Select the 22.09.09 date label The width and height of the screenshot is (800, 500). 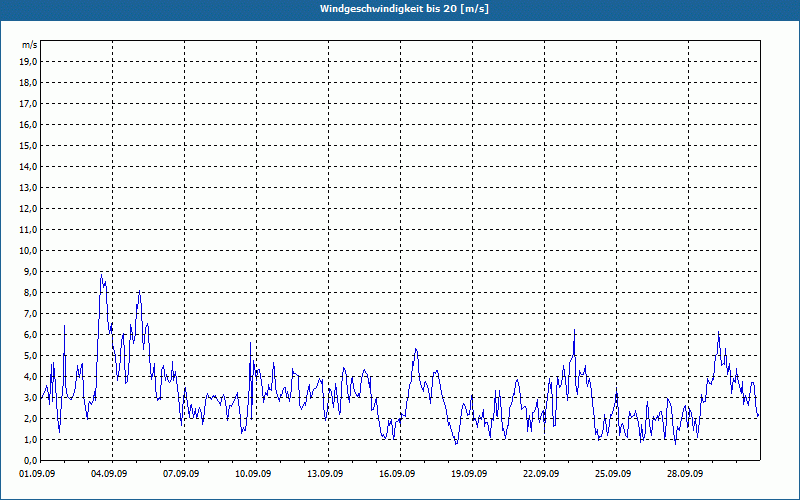click(540, 474)
